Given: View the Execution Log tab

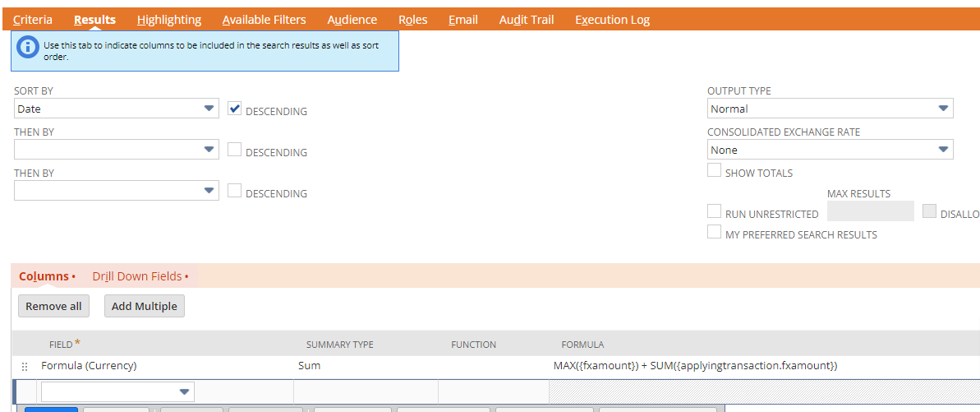Looking at the screenshot, I should tap(612, 20).
